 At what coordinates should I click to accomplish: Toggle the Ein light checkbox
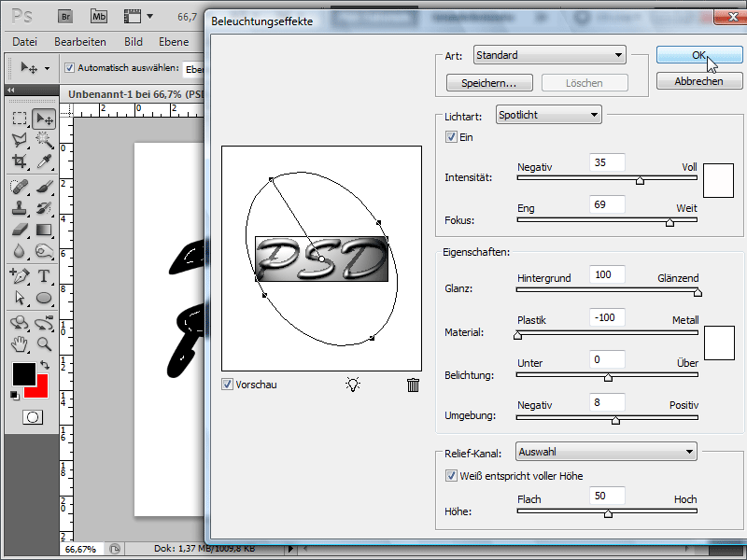point(451,137)
